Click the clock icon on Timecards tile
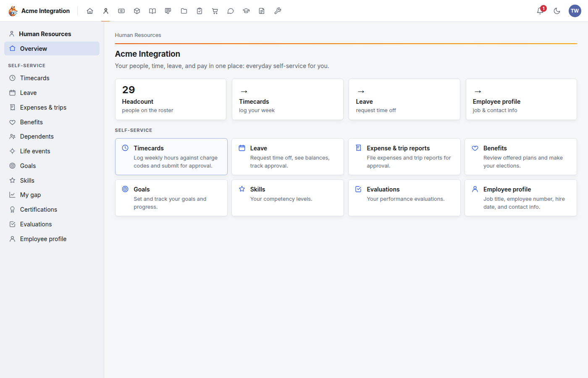Screen dimensions: 588x378 (125, 148)
